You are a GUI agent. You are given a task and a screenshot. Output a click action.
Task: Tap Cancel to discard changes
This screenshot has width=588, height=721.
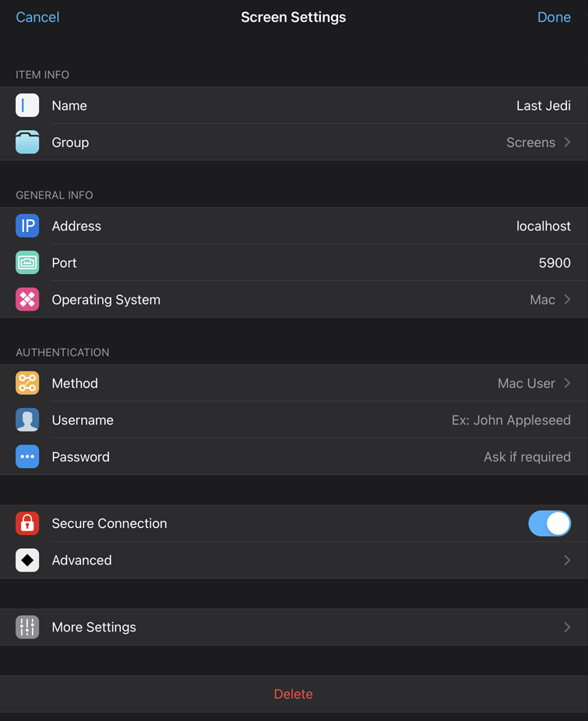(x=37, y=17)
